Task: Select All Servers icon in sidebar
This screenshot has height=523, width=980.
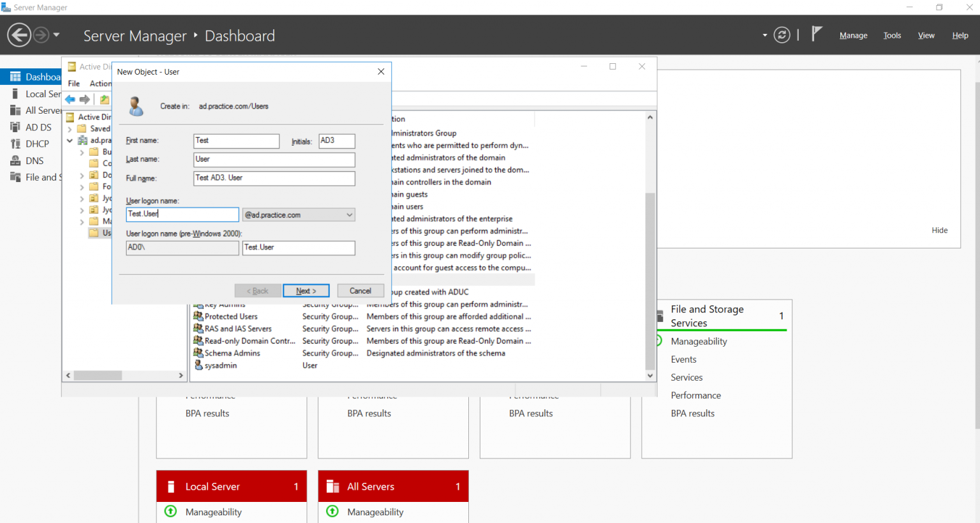Action: (15, 110)
